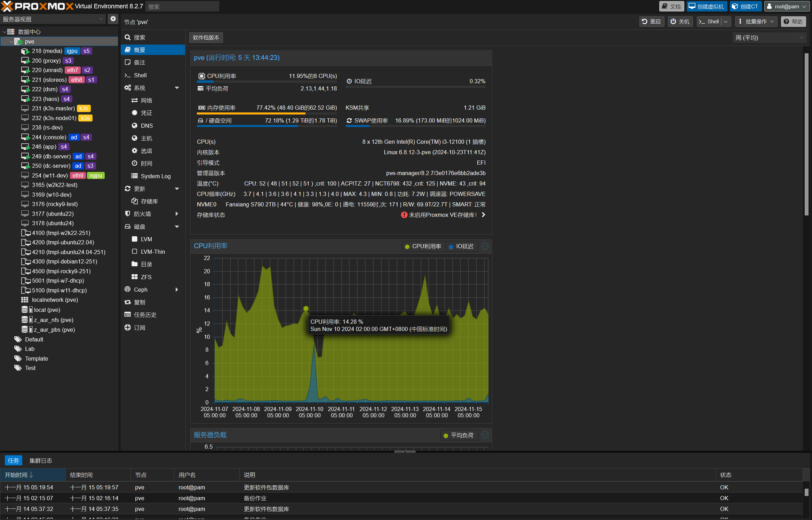Collapse the pve node tree arrow
The width and height of the screenshot is (812, 520).
tap(11, 42)
